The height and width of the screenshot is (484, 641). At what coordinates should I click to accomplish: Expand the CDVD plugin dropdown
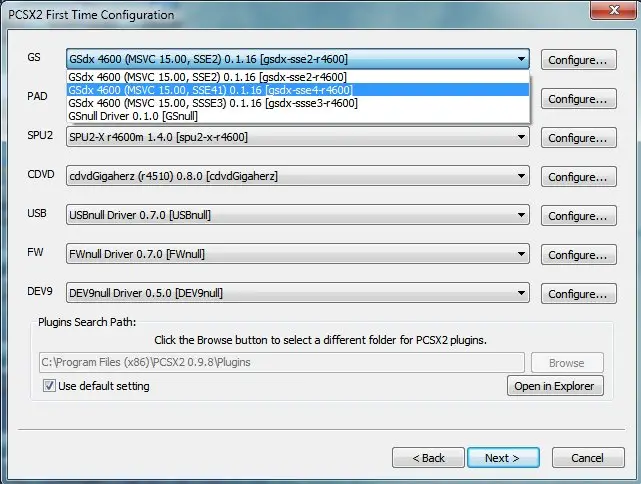pos(520,177)
